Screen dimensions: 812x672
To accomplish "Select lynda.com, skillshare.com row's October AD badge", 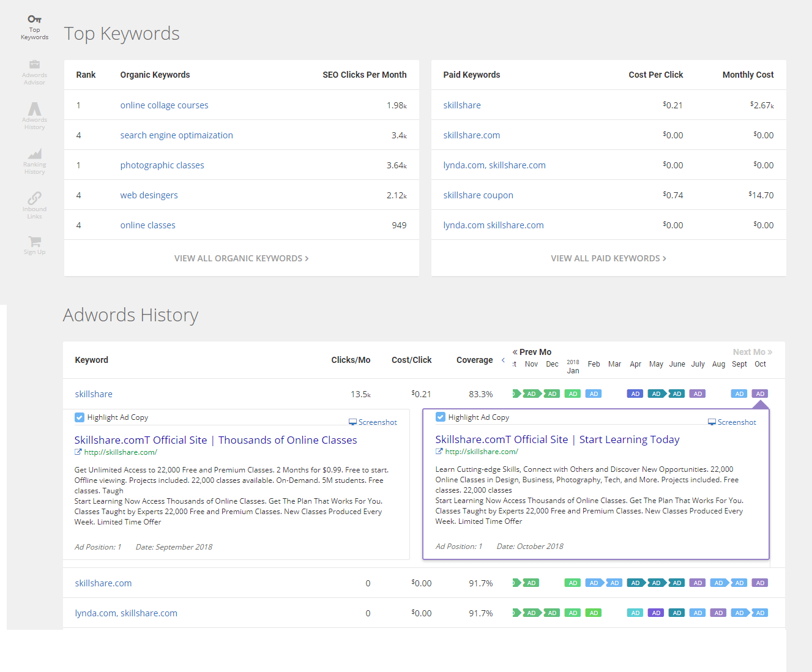I will 760,613.
